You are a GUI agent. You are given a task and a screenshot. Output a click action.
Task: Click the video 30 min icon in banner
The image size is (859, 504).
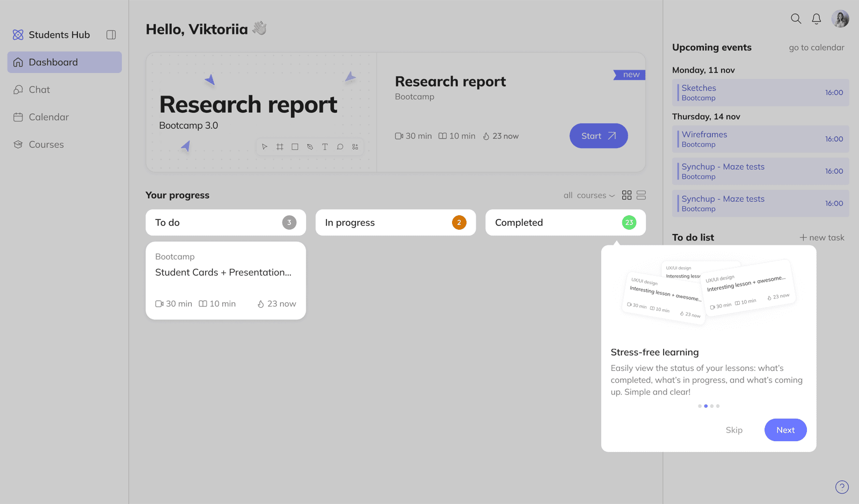[x=399, y=136]
